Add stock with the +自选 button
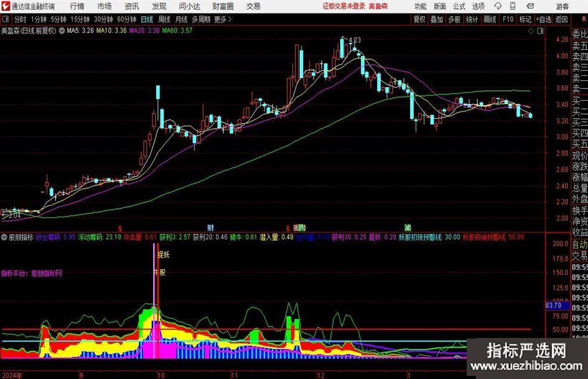 point(543,19)
